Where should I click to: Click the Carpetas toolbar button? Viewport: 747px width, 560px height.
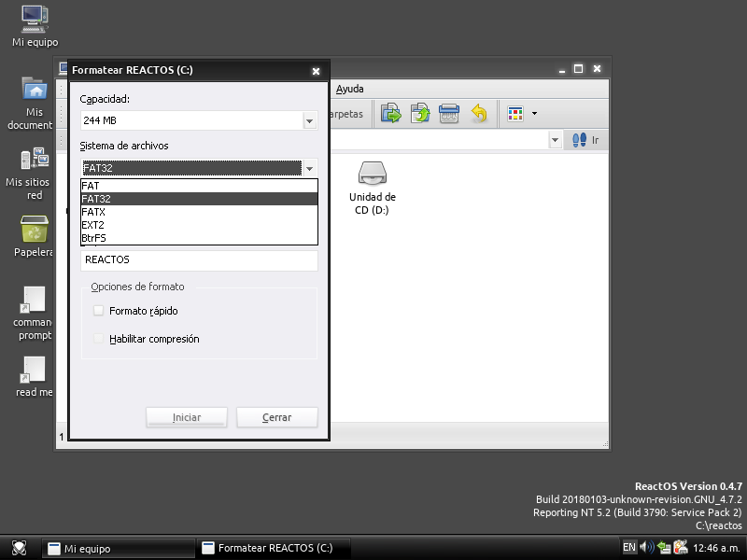346,114
